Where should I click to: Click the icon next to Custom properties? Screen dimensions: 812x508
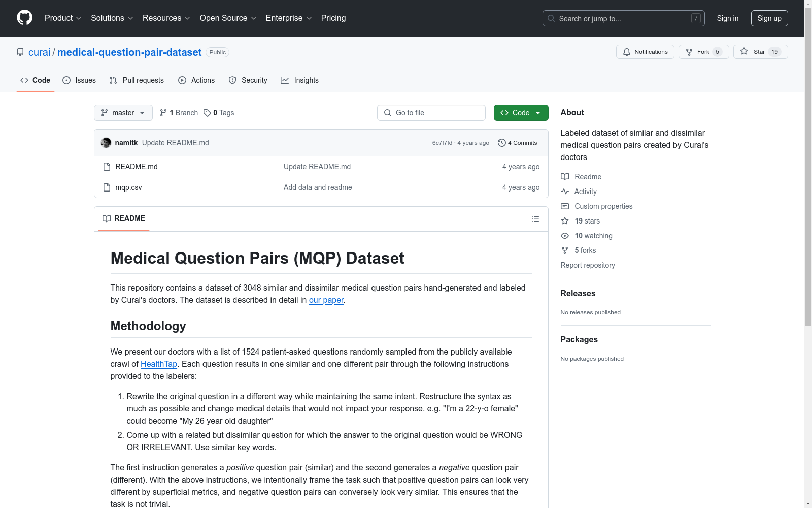565,206
